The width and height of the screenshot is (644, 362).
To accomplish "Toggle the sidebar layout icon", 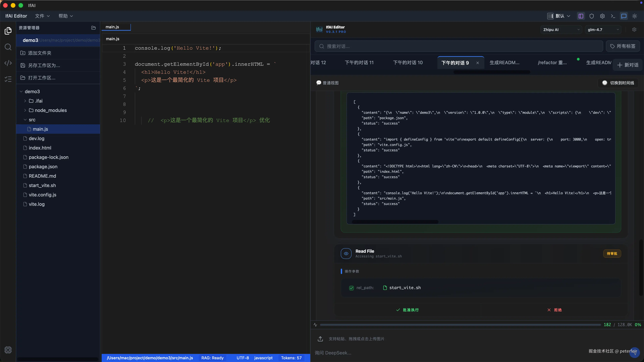I will click(x=581, y=16).
